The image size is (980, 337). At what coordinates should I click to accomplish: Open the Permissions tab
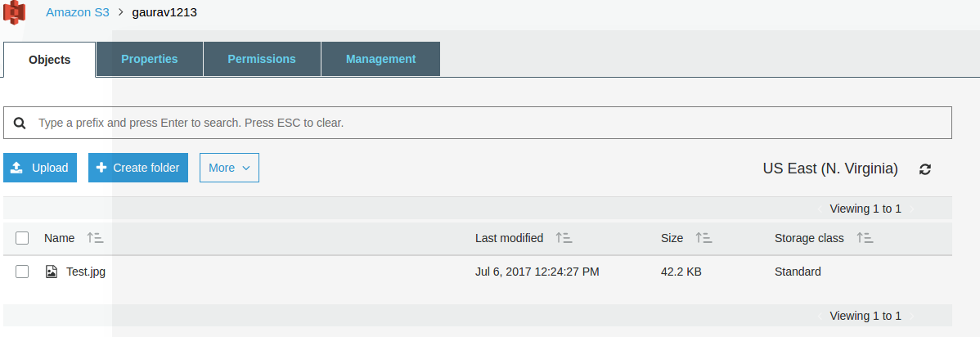(262, 59)
